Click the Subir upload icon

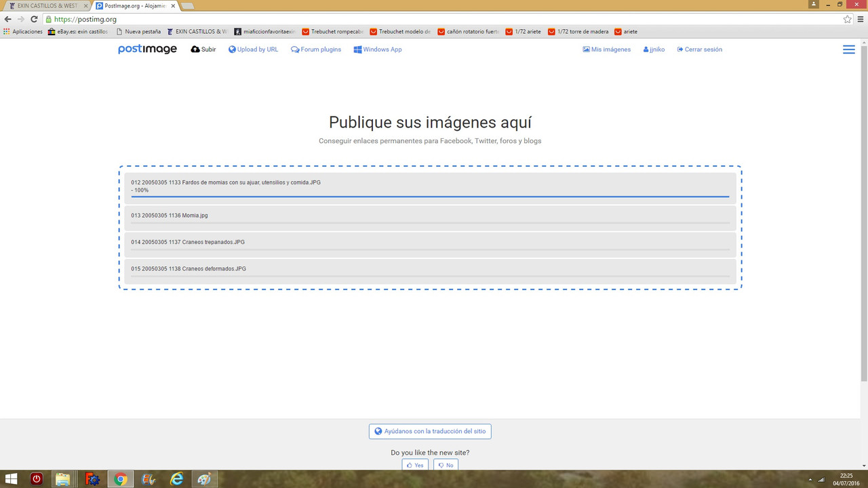[x=195, y=49]
